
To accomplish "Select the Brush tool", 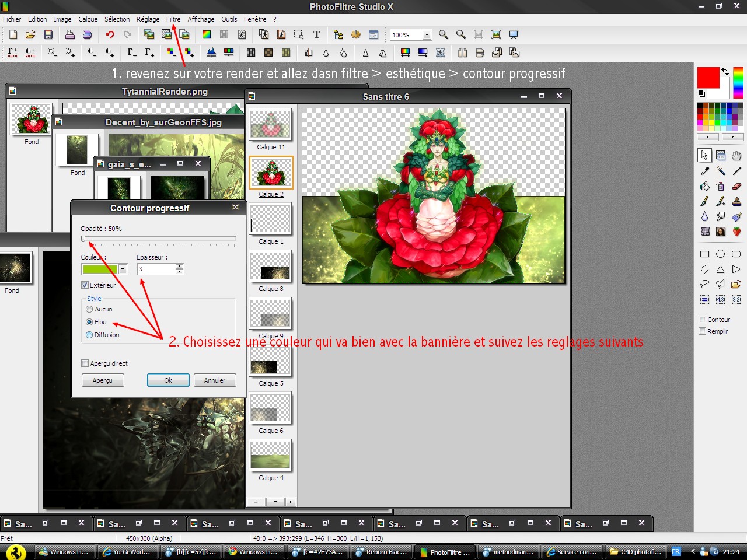I will tap(704, 201).
